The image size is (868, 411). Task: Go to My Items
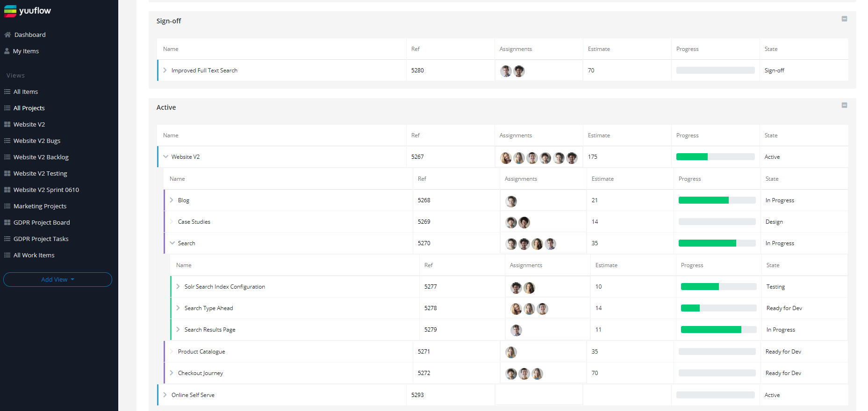(x=26, y=51)
